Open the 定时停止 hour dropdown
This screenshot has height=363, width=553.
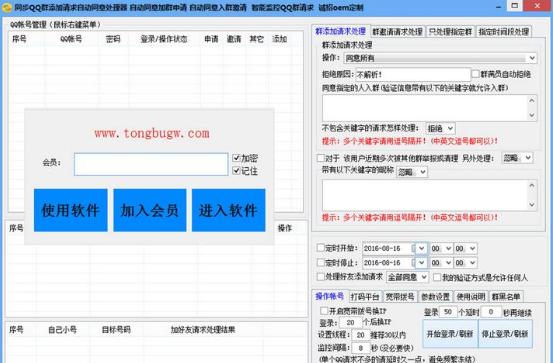[441, 263]
